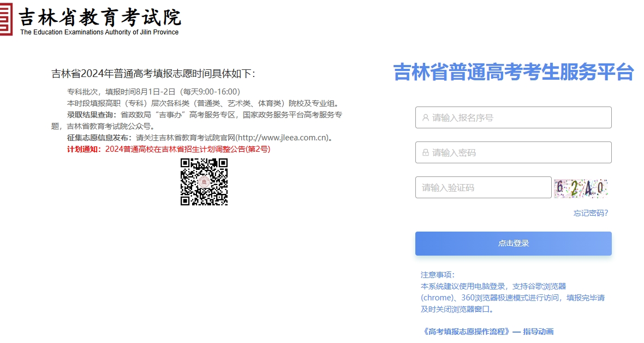
Task: Click the 吉林省普通高考考生服务平台 heading
Action: click(x=513, y=72)
